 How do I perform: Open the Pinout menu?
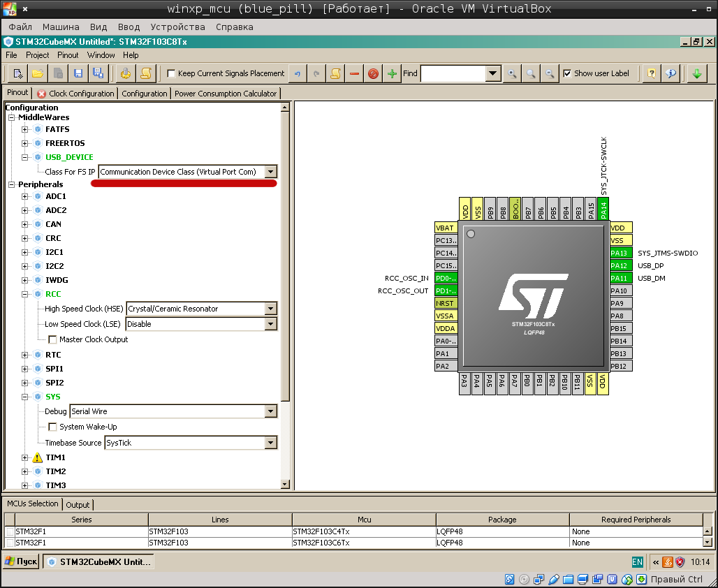68,55
